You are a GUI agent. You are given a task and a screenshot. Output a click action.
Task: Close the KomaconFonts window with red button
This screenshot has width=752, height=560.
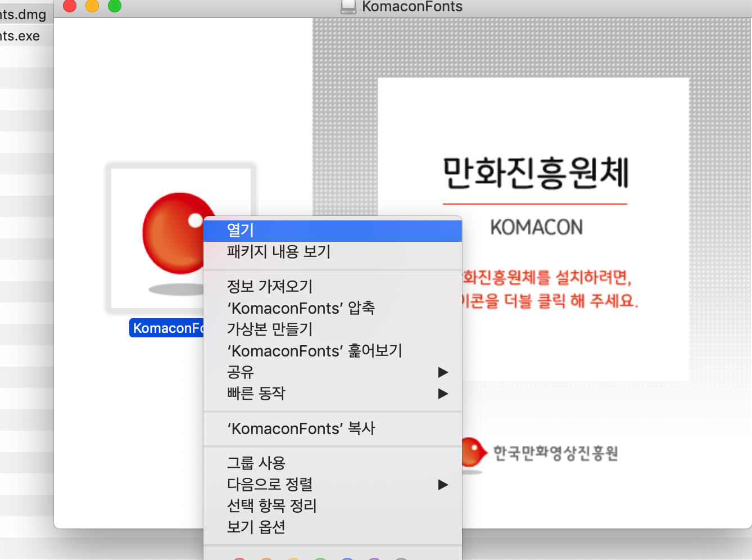click(x=70, y=6)
